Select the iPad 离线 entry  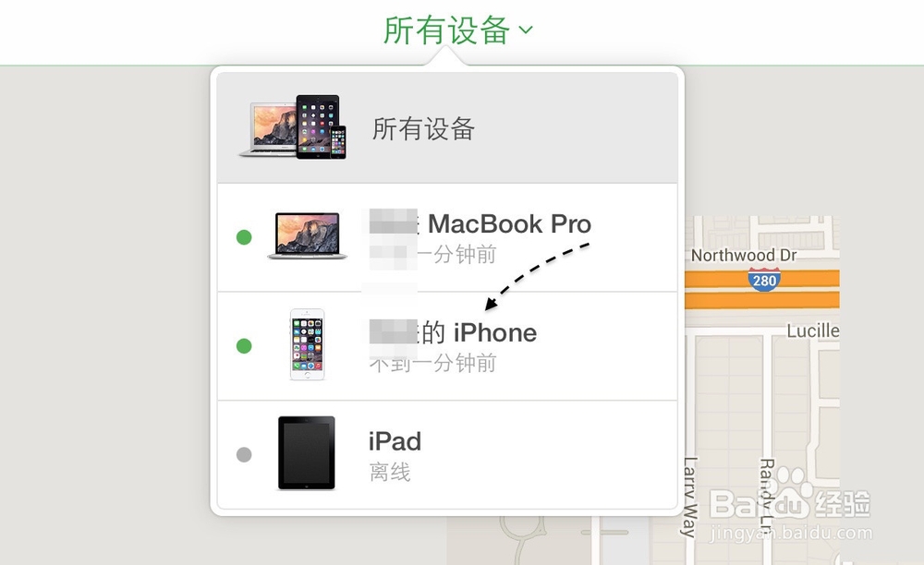point(447,454)
